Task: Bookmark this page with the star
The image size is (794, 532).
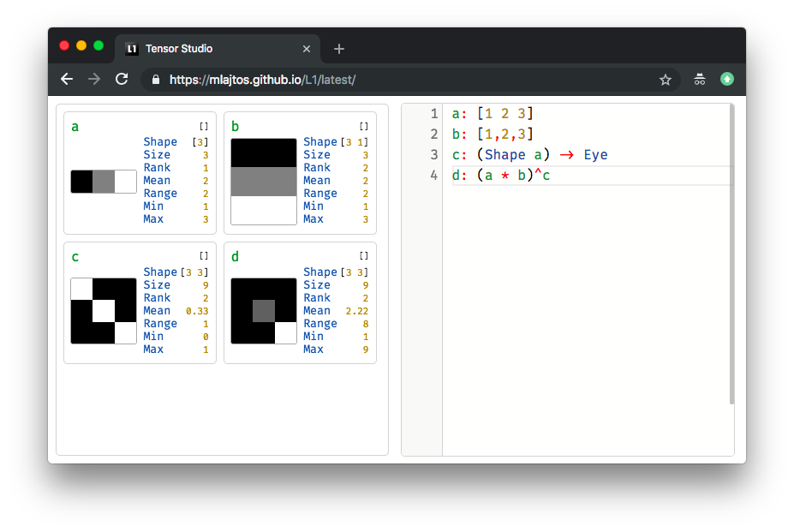Action: point(666,80)
